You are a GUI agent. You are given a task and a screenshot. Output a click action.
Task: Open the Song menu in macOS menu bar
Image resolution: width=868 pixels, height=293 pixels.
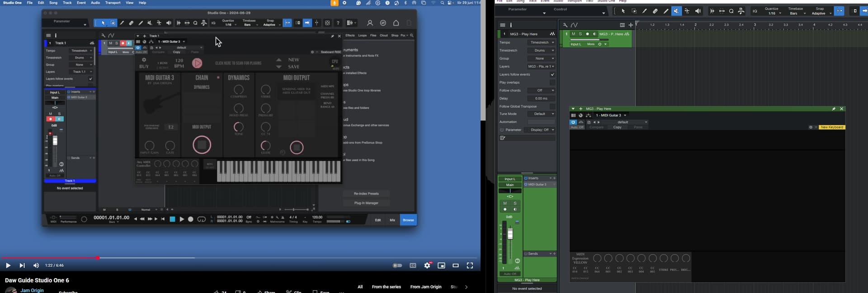point(53,3)
